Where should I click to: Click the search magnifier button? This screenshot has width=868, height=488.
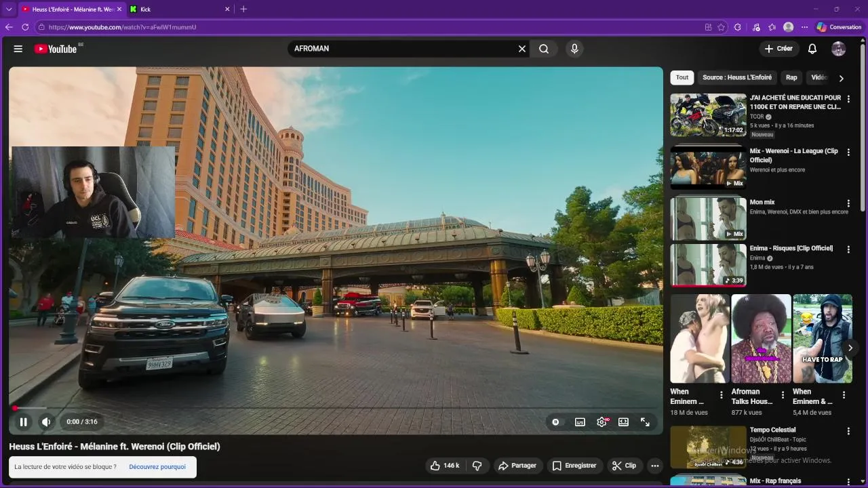pos(544,49)
